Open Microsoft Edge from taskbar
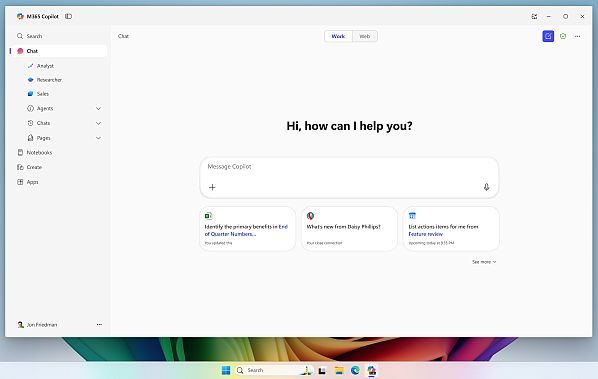This screenshot has width=598, height=379. pyautogui.click(x=355, y=370)
